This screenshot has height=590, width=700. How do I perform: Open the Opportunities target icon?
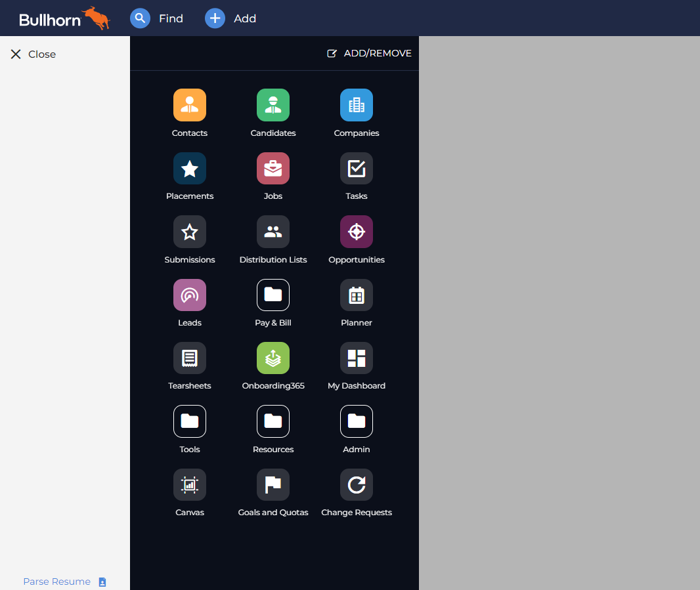357,232
